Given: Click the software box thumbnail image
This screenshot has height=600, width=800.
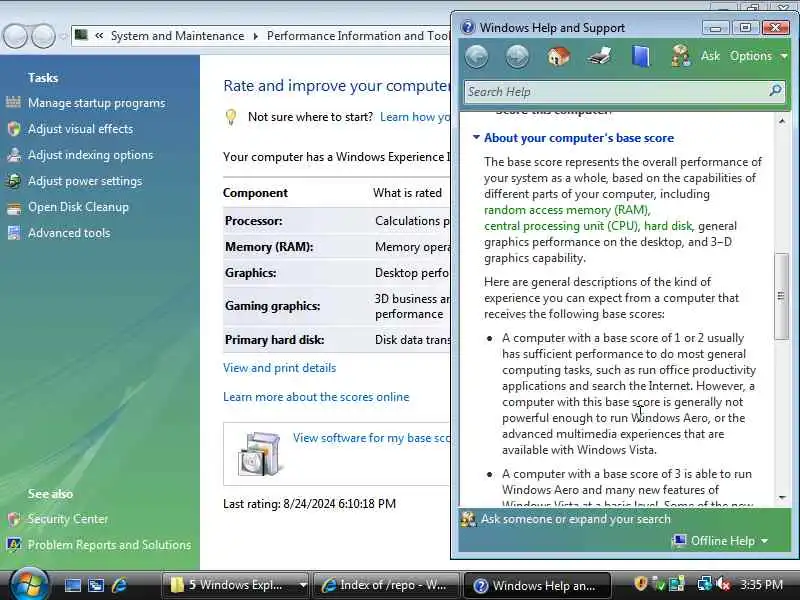Looking at the screenshot, I should point(259,453).
